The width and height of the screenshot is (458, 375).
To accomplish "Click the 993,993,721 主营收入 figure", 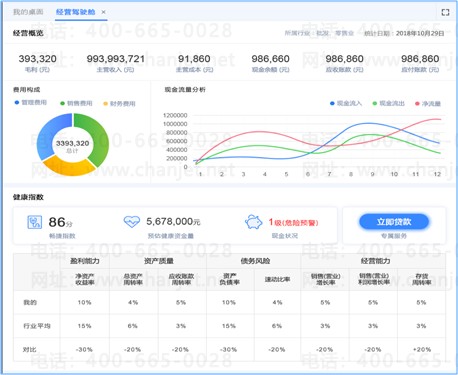I will [x=115, y=59].
